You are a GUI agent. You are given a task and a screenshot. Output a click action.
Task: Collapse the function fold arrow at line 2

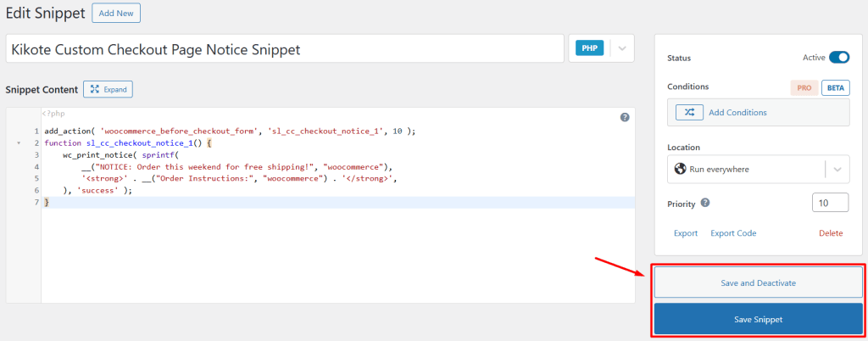click(x=19, y=144)
